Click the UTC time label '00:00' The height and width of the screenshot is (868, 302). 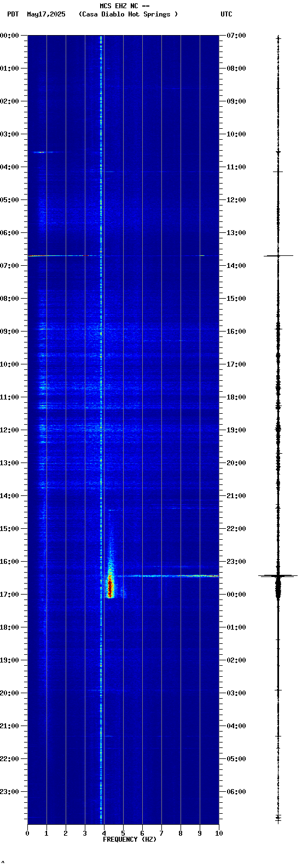[x=236, y=595]
